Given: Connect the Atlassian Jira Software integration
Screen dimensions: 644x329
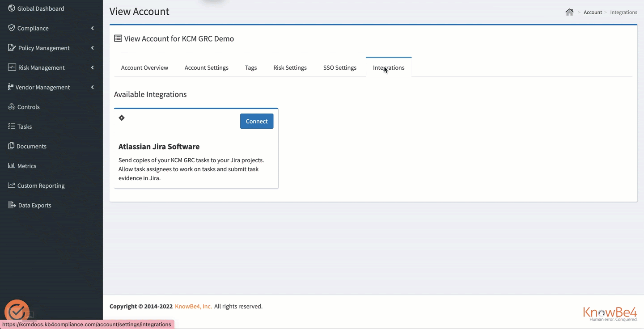Looking at the screenshot, I should tap(256, 121).
